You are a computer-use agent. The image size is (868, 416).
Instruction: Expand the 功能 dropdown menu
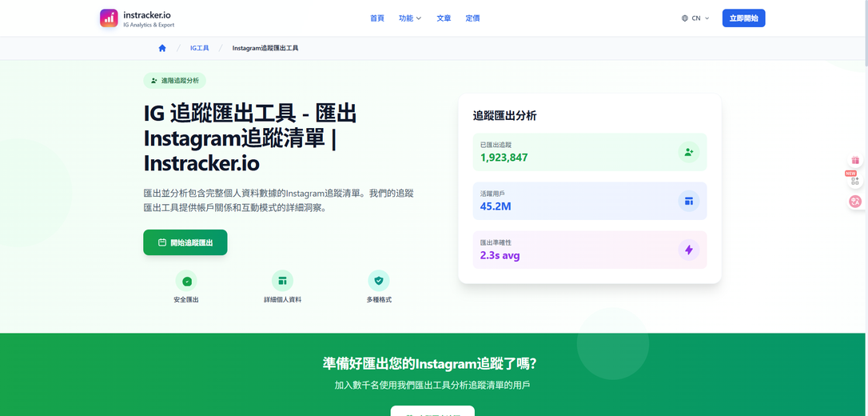pyautogui.click(x=410, y=18)
